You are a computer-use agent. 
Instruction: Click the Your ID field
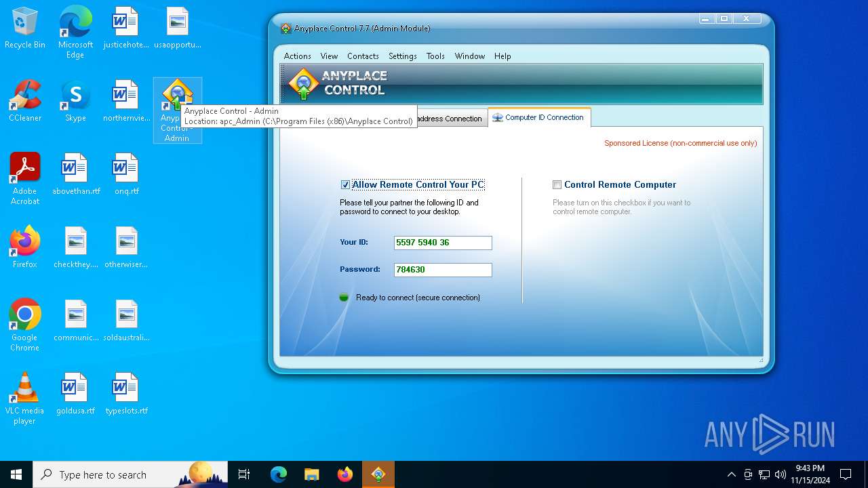[443, 243]
